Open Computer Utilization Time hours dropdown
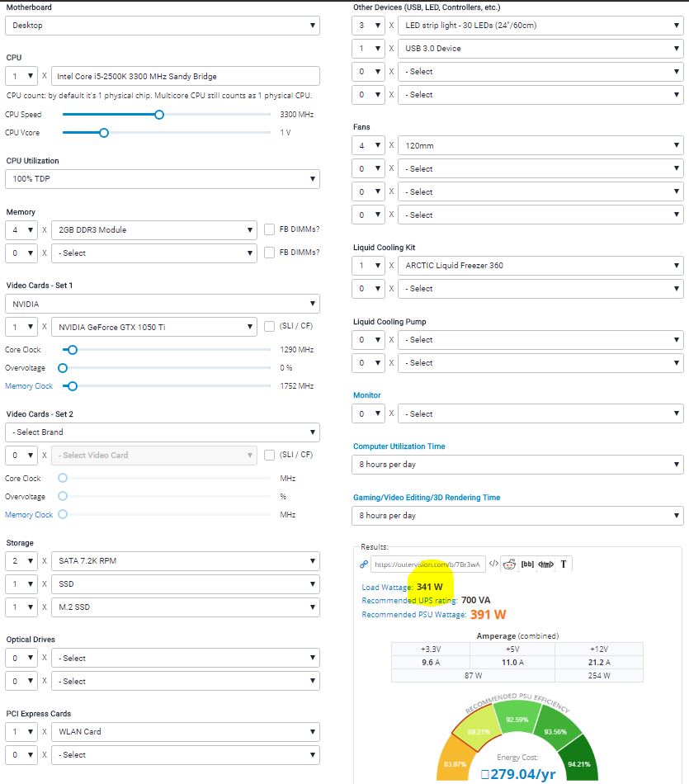Viewport: 689px width, 784px height. [x=517, y=465]
